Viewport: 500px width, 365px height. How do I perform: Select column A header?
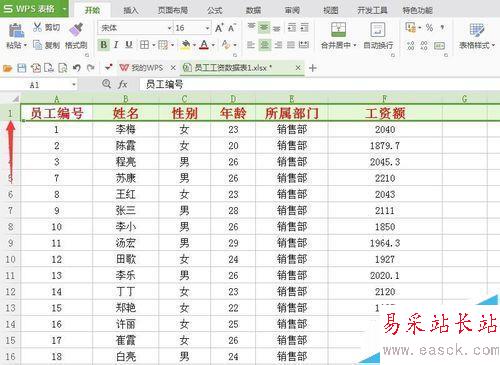pos(57,99)
